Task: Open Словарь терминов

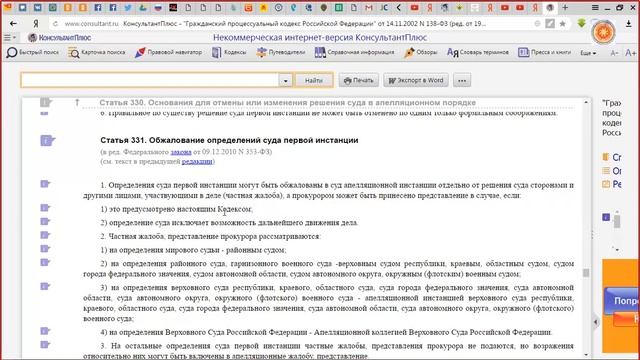Action: 478,53
